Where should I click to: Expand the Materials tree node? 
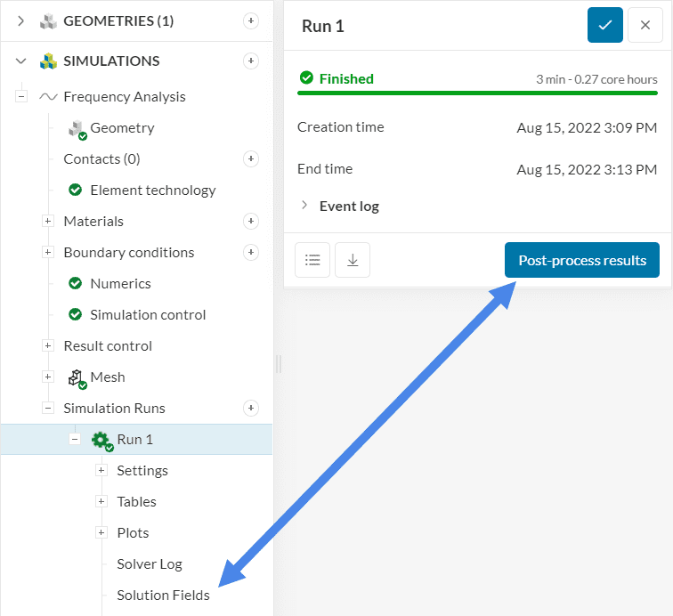click(x=48, y=222)
